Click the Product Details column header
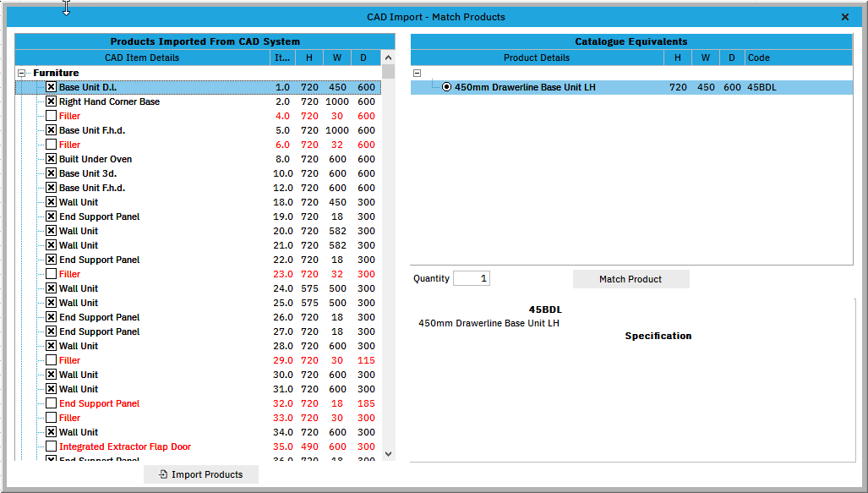Viewport: 868px width, 493px height. coord(537,58)
